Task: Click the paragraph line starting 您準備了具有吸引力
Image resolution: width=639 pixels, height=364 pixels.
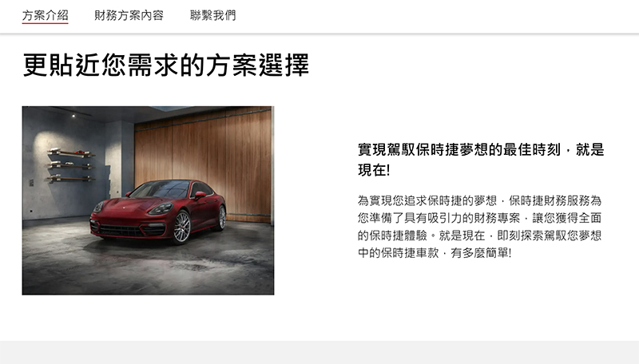Action: pyautogui.click(x=480, y=218)
